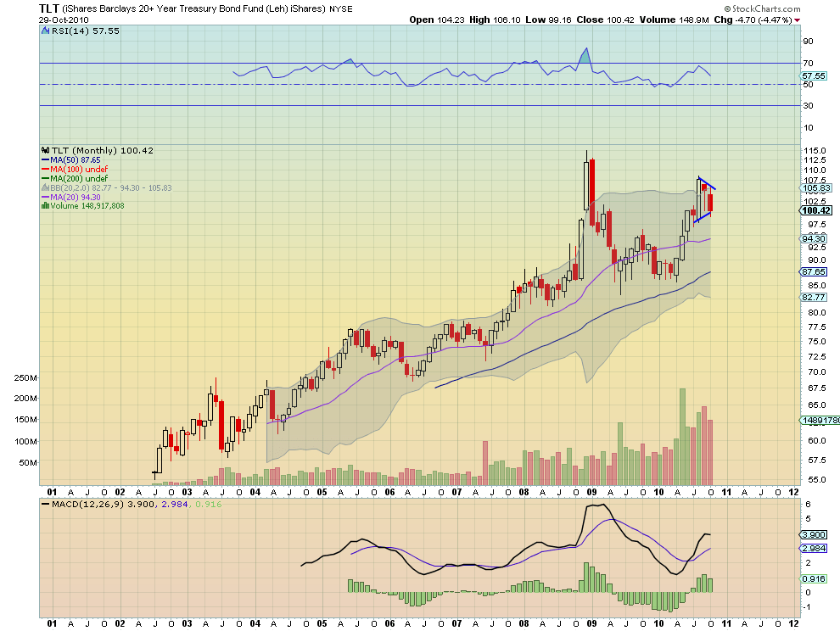
Task: Click the MACD(12,26,9) panel label
Action: (x=88, y=505)
